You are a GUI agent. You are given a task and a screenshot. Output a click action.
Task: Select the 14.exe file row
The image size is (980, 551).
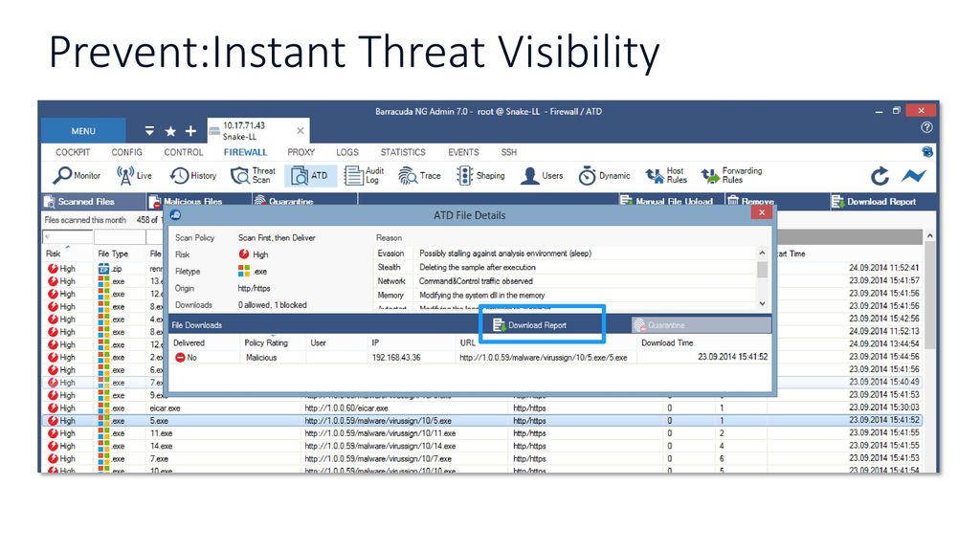(481, 446)
